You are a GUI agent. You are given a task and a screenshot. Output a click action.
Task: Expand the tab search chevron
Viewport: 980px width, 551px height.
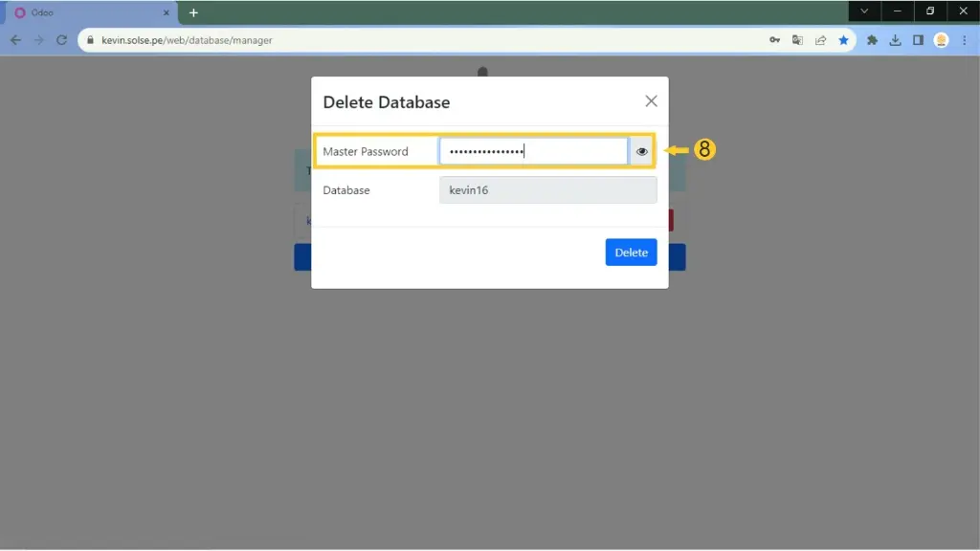click(x=864, y=11)
